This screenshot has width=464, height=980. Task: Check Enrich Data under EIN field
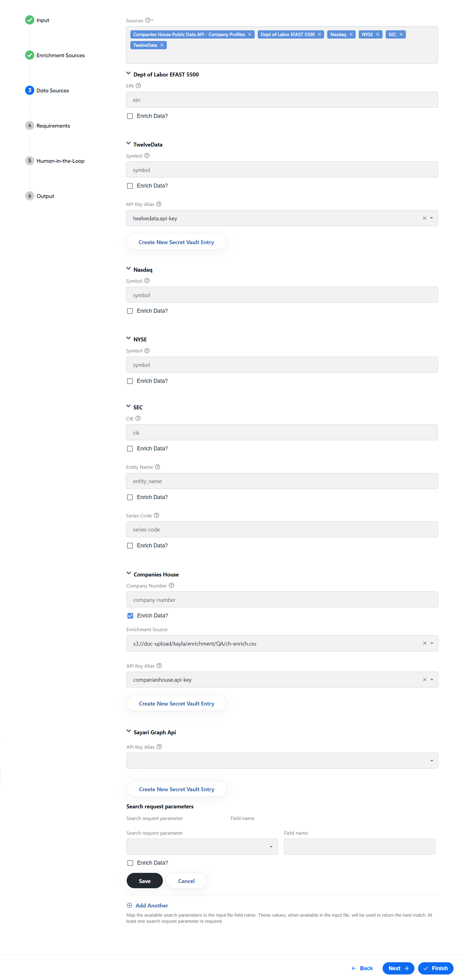(x=130, y=116)
